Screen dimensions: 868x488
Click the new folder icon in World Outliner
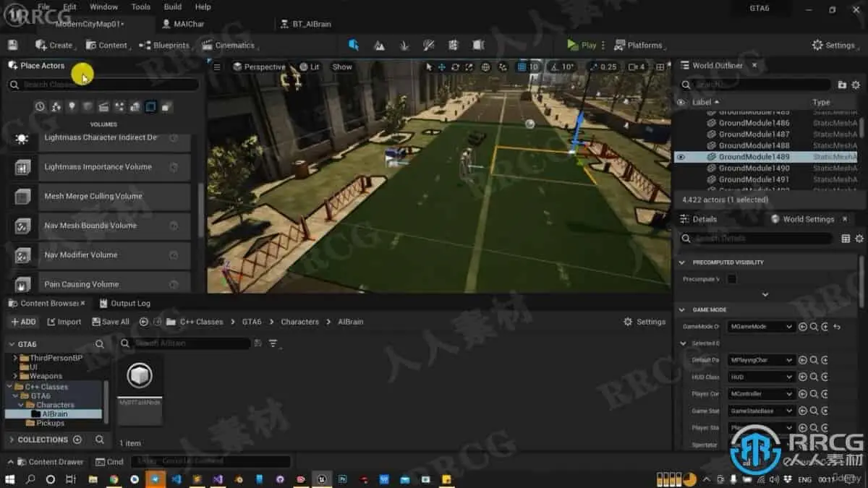(x=842, y=85)
